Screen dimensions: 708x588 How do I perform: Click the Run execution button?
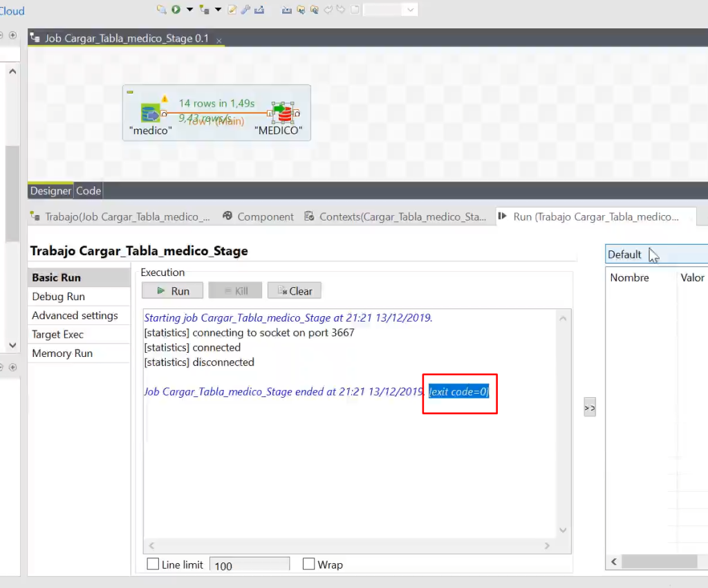click(x=172, y=291)
